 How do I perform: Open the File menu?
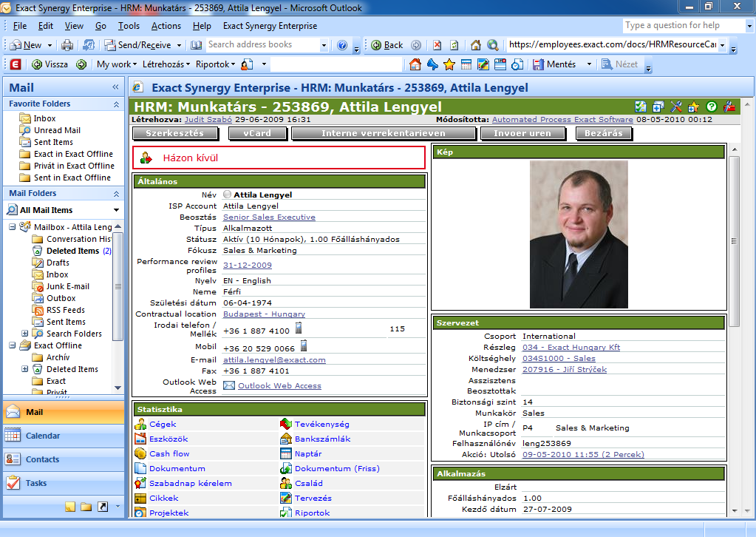20,26
